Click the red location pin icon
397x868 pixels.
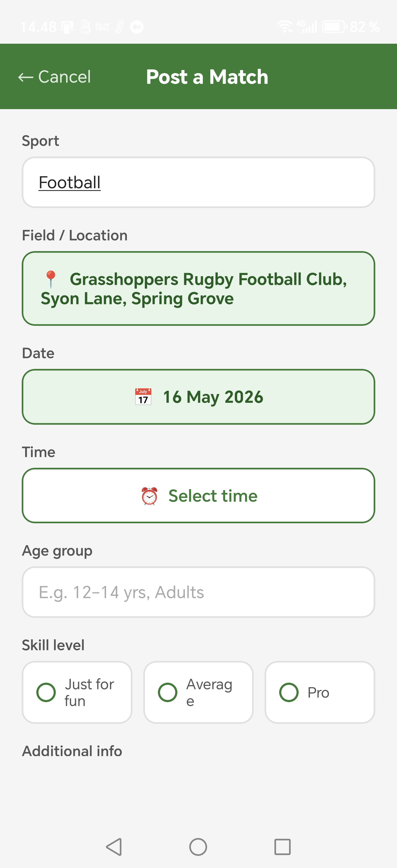pos(51,279)
